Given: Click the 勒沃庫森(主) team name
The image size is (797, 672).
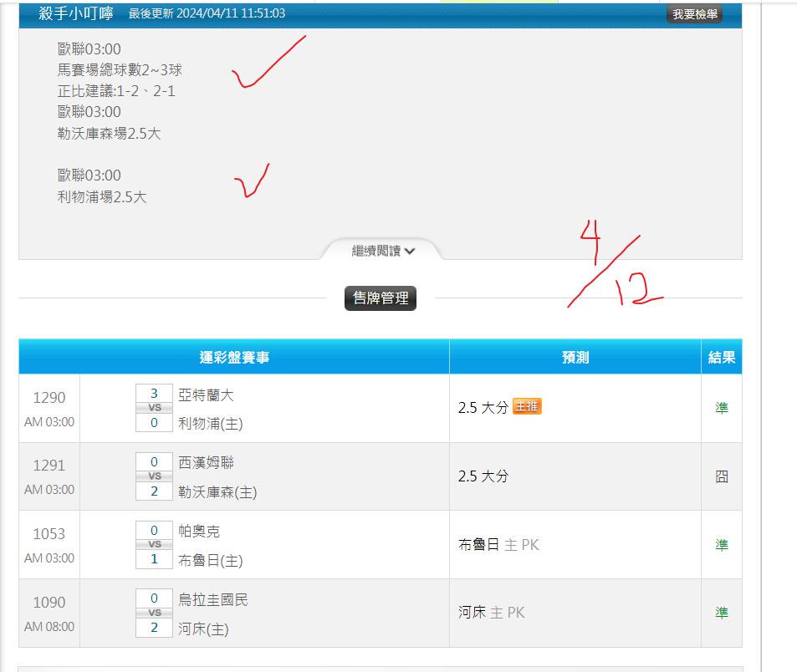Looking at the screenshot, I should (217, 492).
